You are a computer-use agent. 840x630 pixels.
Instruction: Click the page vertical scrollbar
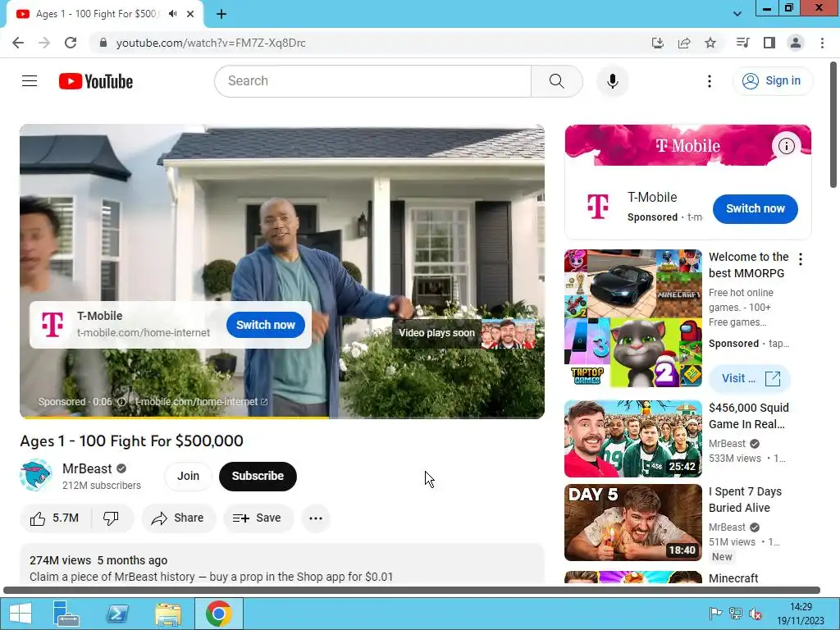[833, 125]
